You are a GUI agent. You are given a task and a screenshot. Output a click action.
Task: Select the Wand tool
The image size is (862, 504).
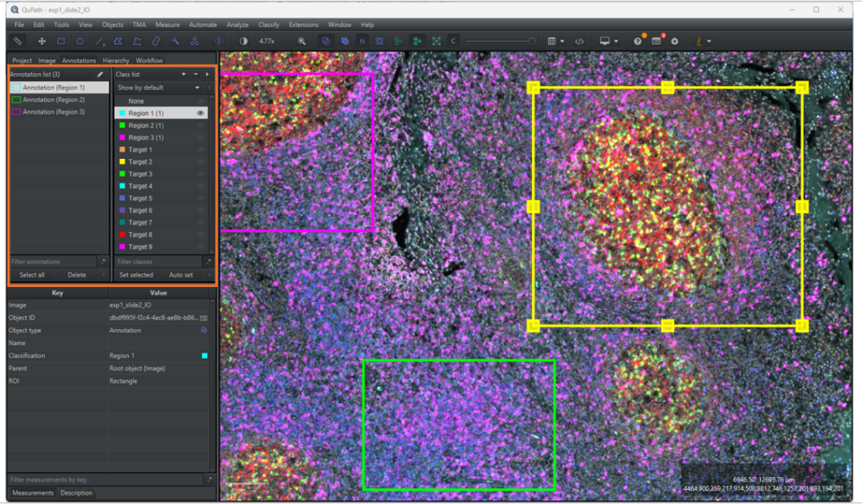173,40
